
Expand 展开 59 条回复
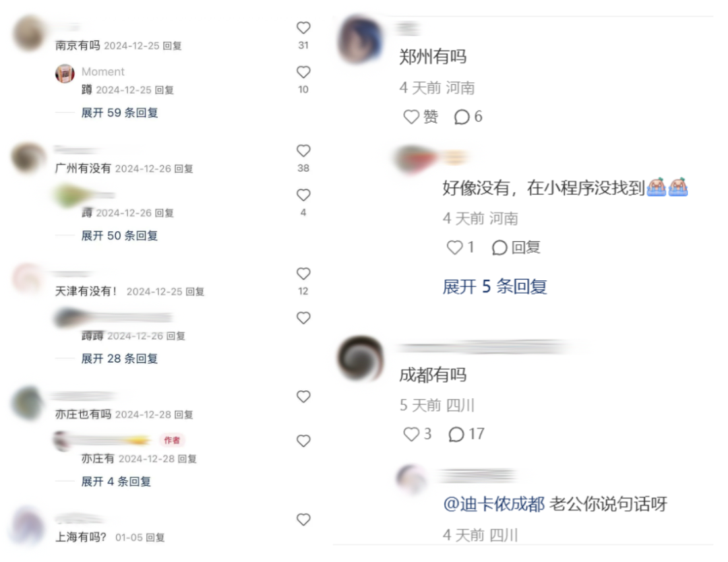click(x=119, y=113)
